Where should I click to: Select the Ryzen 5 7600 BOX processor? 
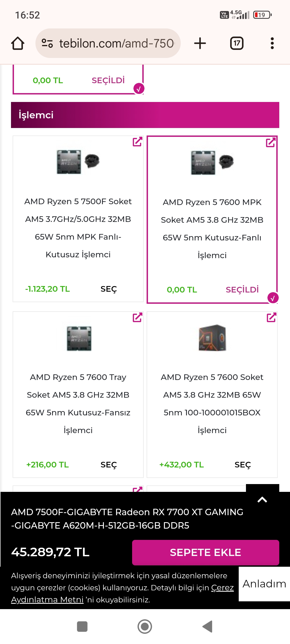[x=242, y=465]
